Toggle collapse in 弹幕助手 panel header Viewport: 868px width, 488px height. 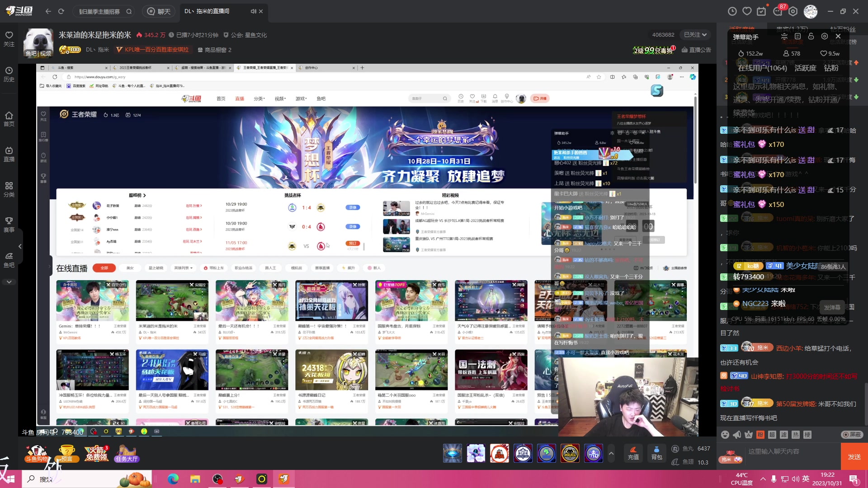tap(784, 37)
